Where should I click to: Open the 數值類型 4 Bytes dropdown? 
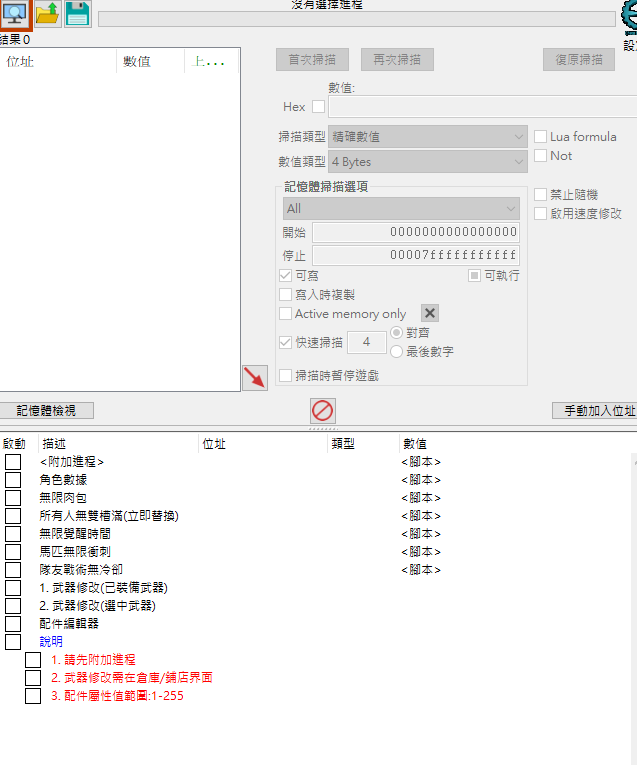(428, 162)
